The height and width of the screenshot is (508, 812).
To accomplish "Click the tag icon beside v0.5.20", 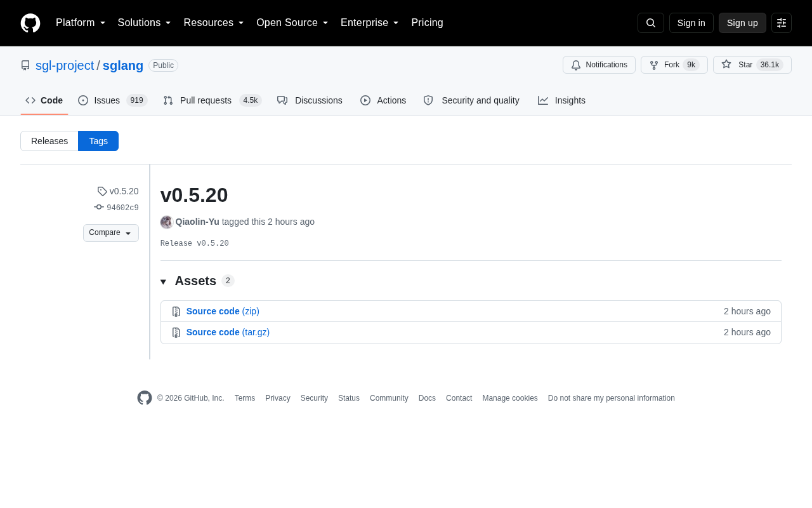I will pos(102,191).
